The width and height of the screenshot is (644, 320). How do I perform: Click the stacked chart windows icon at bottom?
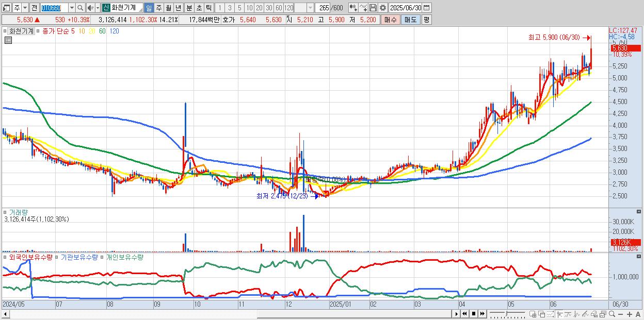point(603,314)
